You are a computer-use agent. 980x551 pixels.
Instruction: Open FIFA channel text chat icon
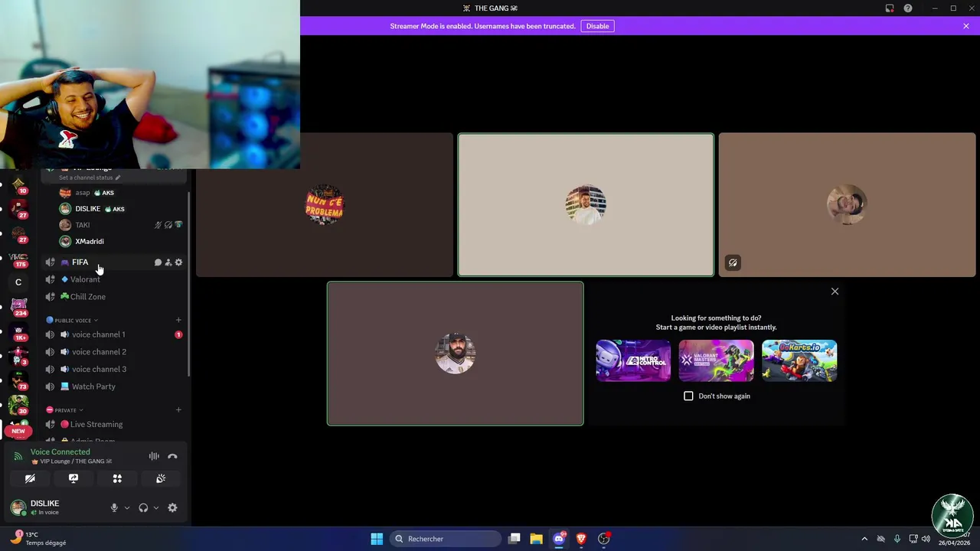click(158, 262)
